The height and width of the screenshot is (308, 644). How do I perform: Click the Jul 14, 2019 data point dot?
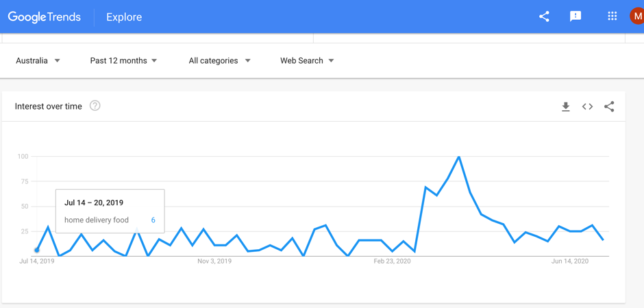point(37,250)
